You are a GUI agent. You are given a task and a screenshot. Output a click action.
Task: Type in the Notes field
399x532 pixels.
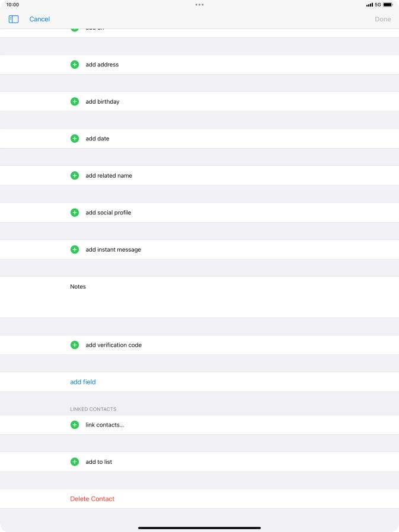pyautogui.click(x=225, y=299)
